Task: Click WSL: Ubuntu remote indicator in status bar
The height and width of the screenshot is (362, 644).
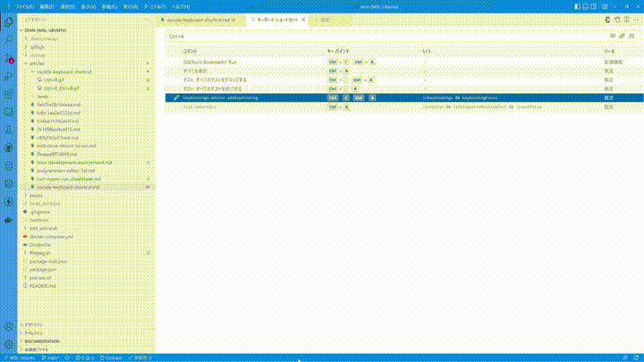Action: (19, 358)
